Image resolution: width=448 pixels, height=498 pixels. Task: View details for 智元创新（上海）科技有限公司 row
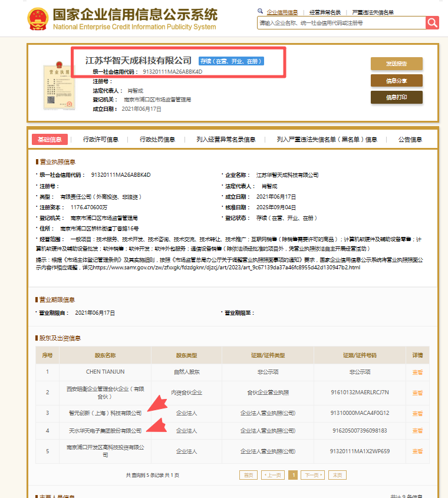point(417,414)
